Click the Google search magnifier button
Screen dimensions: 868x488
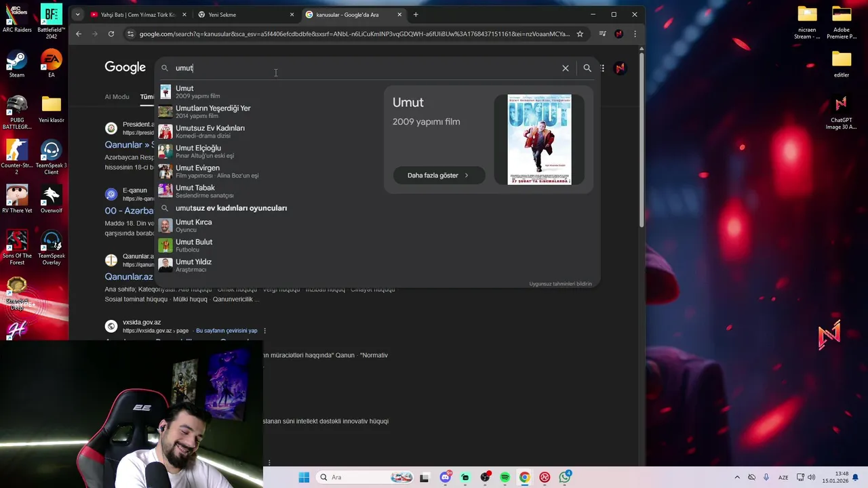[x=587, y=68]
